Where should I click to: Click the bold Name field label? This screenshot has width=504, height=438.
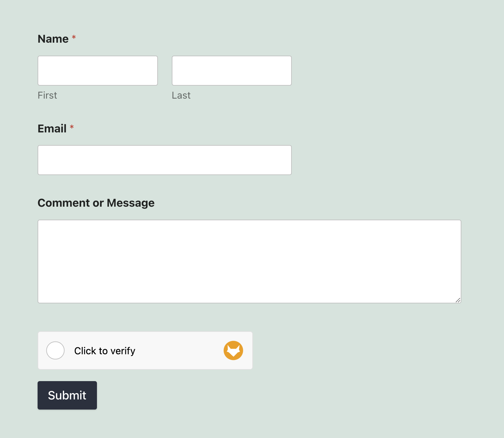53,39
